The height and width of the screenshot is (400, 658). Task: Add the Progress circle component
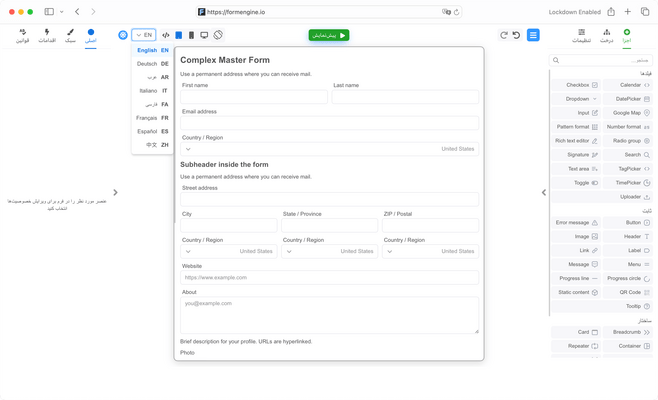coord(628,279)
